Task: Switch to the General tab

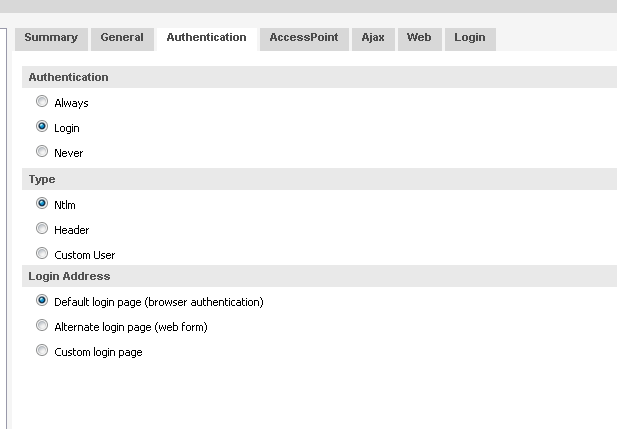Action: coord(122,38)
